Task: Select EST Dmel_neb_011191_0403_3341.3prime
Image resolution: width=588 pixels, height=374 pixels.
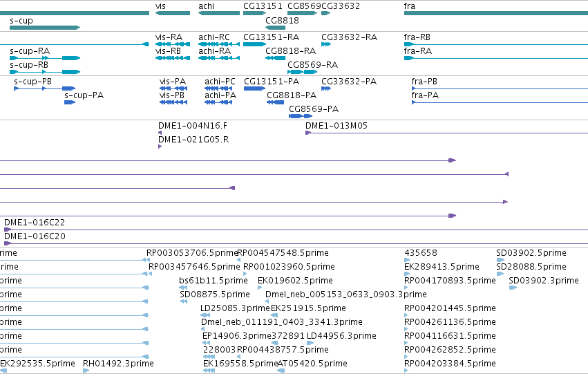Action: coord(282,322)
